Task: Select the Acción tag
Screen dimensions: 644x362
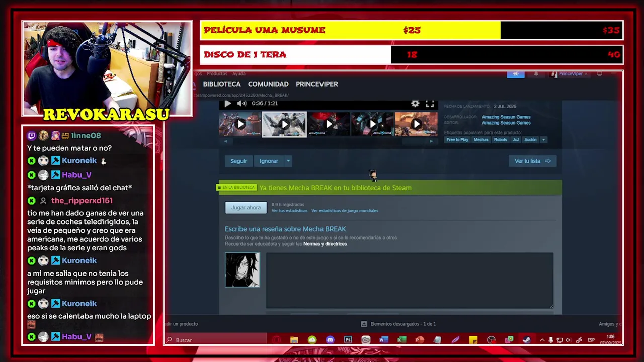Action: coord(530,140)
